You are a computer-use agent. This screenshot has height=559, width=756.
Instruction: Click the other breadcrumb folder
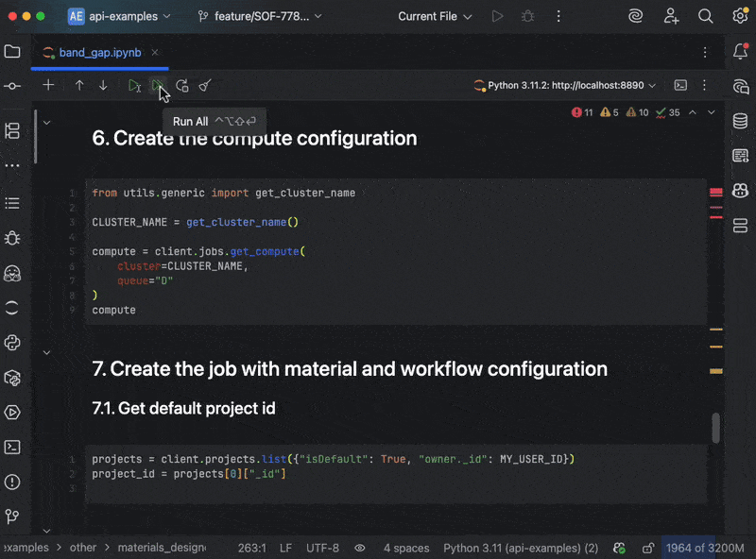tap(83, 548)
